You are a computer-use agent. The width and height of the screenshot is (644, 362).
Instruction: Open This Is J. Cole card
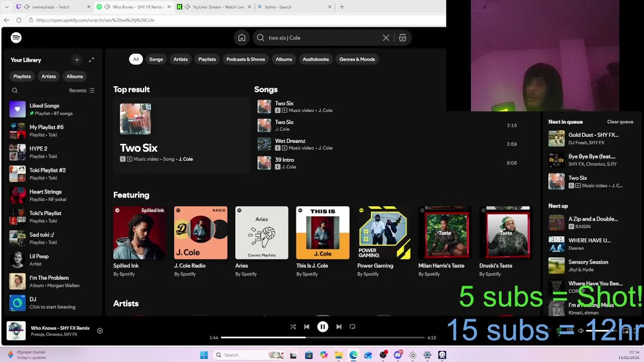[323, 241]
